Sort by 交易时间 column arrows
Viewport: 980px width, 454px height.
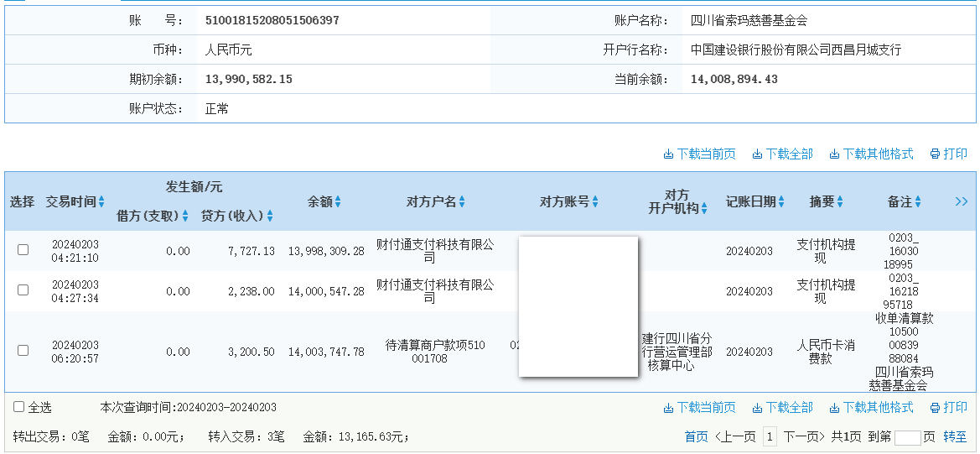coord(101,202)
